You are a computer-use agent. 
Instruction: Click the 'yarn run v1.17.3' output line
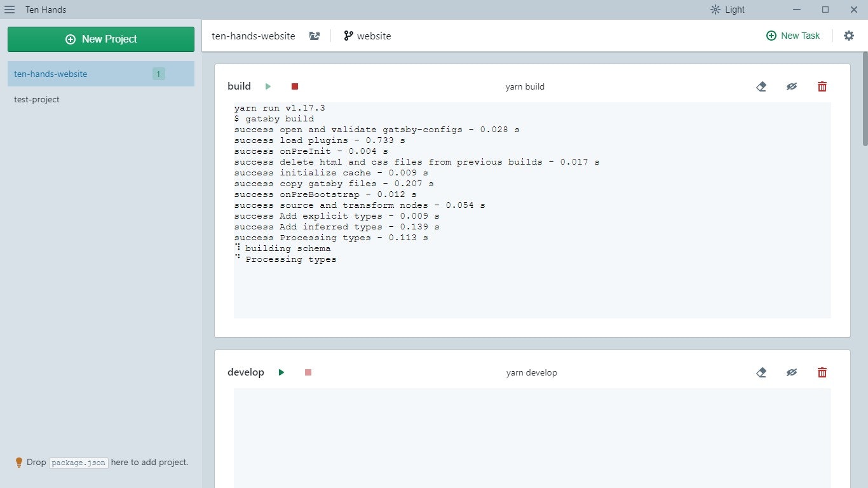tap(280, 108)
